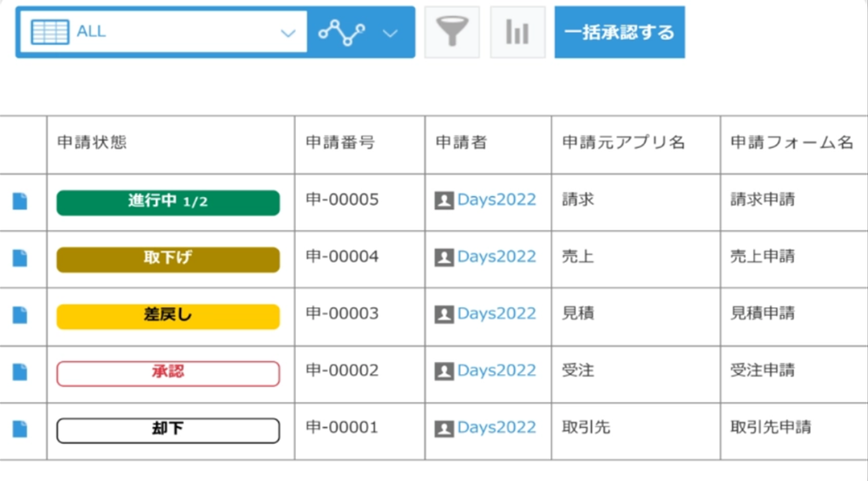Open record details for 申-00002
The height and width of the screenshot is (481, 868).
point(20,372)
